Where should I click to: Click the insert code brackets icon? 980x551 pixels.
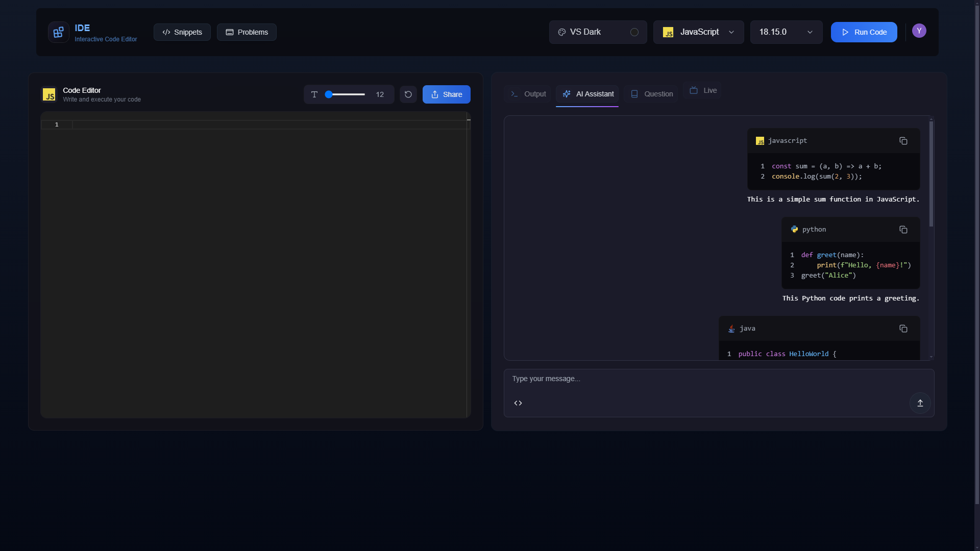(x=518, y=403)
